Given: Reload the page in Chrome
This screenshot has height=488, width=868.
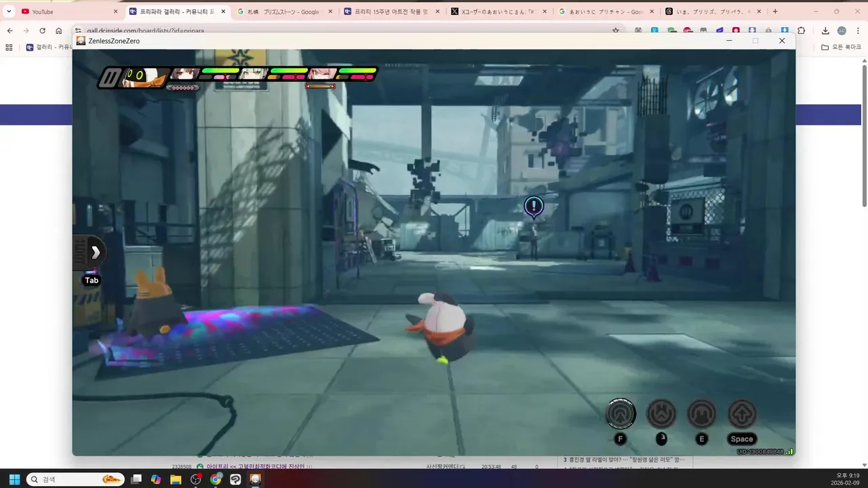Looking at the screenshot, I should pos(42,30).
